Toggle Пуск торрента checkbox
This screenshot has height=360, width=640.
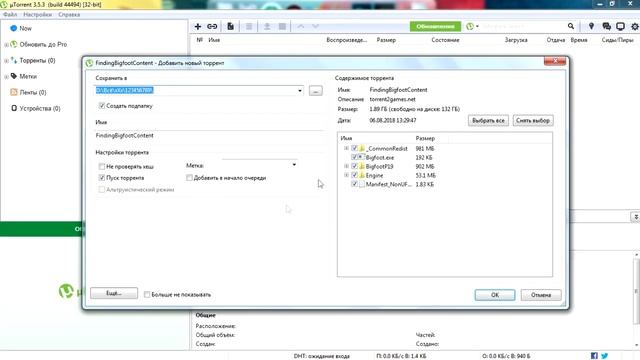(x=102, y=178)
